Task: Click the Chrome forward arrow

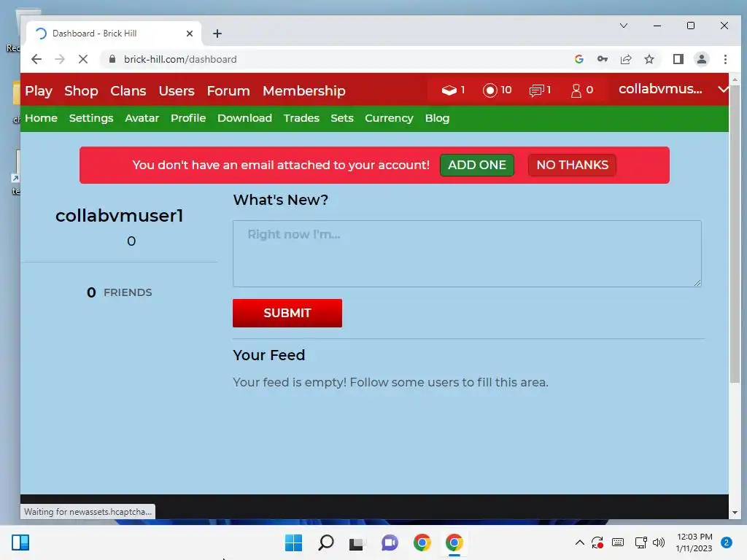Action: point(60,59)
